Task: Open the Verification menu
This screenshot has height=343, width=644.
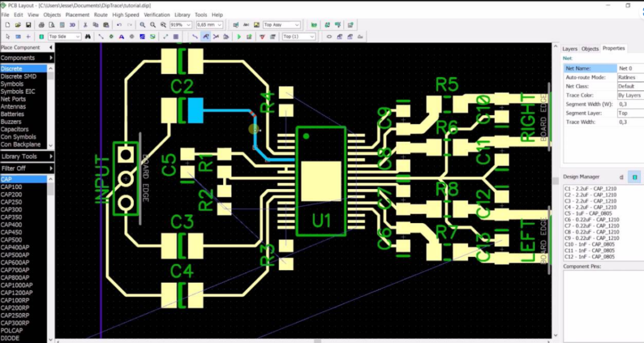Action: point(157,14)
